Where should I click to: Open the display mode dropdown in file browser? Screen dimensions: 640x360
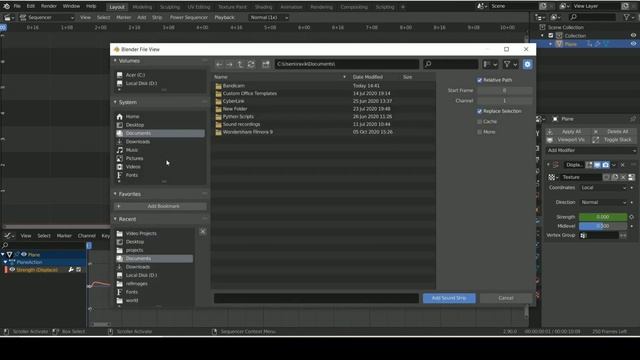click(x=490, y=64)
